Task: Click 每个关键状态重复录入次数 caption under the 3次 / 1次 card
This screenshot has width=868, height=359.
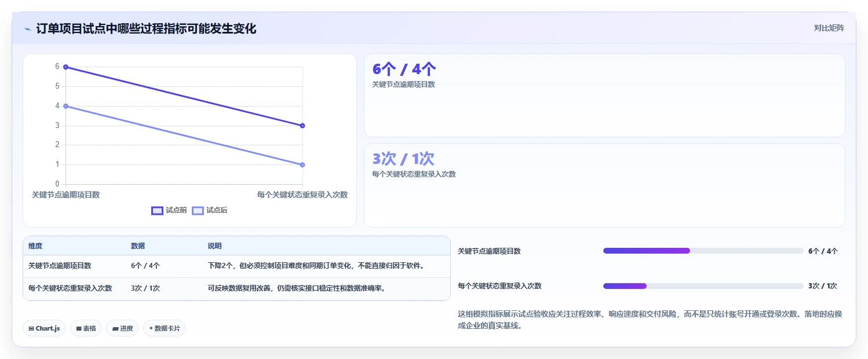Action: click(x=414, y=174)
